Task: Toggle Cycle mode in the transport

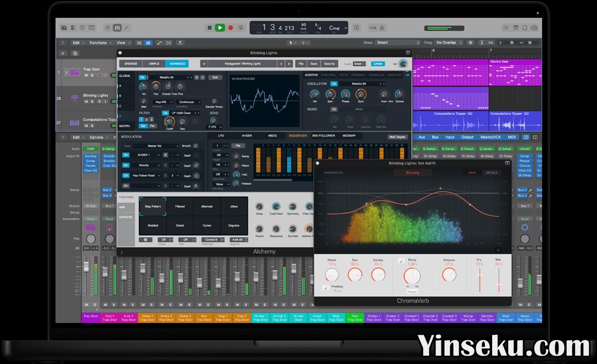Action: (241, 27)
